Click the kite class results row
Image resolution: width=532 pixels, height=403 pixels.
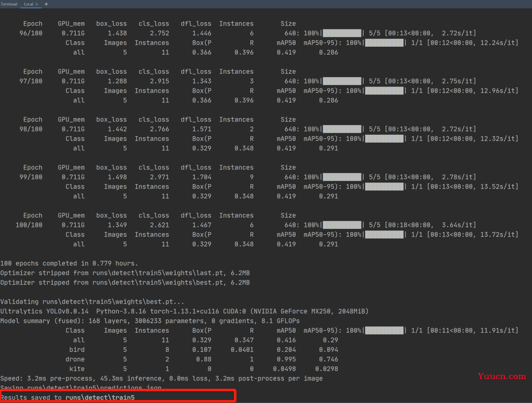point(203,369)
